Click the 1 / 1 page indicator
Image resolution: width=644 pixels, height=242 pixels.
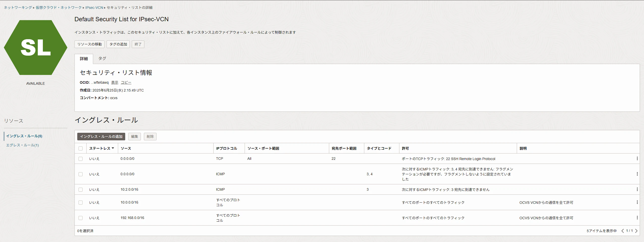(x=629, y=231)
